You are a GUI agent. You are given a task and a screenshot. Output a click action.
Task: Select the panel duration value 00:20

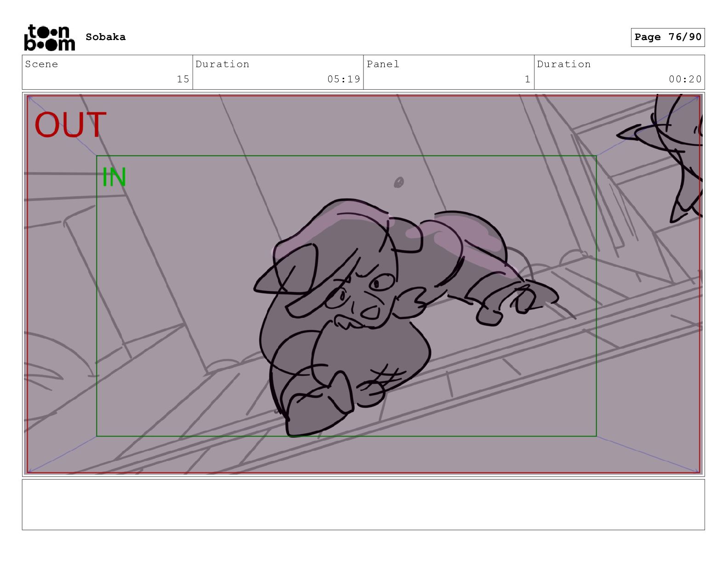pos(685,79)
